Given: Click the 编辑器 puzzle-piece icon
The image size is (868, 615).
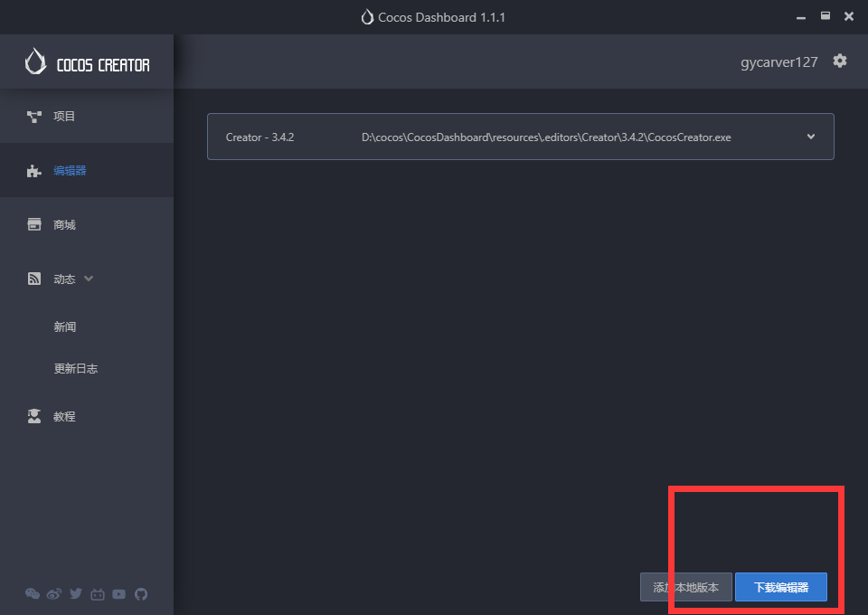Looking at the screenshot, I should click(x=34, y=171).
